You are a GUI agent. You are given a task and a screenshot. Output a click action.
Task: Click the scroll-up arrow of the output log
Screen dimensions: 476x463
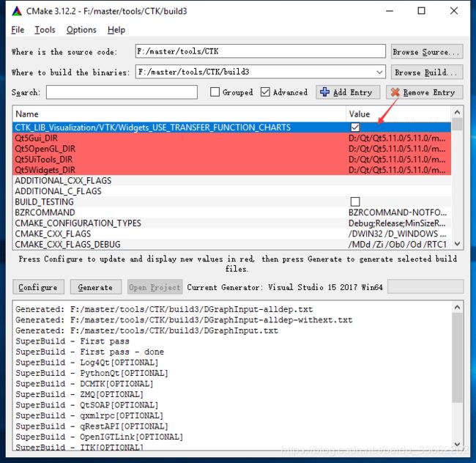(457, 308)
